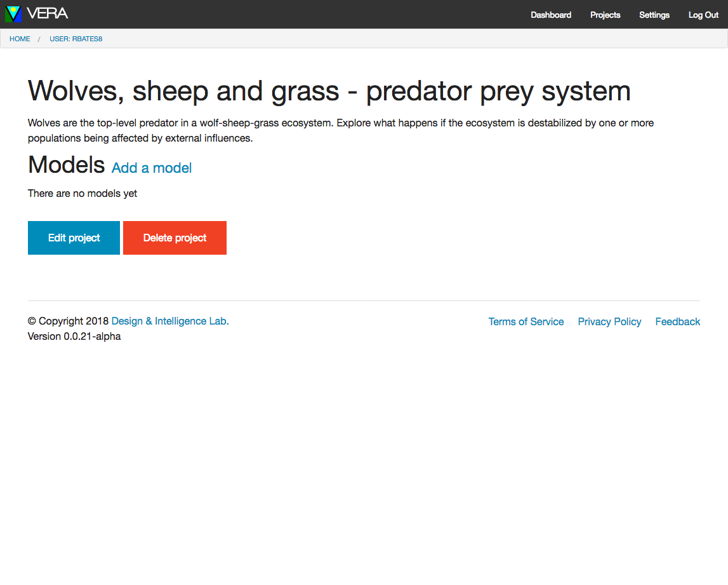
Task: Log Out of the account
Action: click(703, 15)
